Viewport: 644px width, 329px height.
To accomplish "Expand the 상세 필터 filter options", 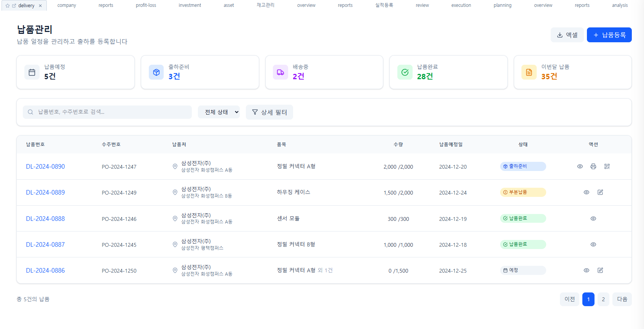I will click(x=269, y=112).
